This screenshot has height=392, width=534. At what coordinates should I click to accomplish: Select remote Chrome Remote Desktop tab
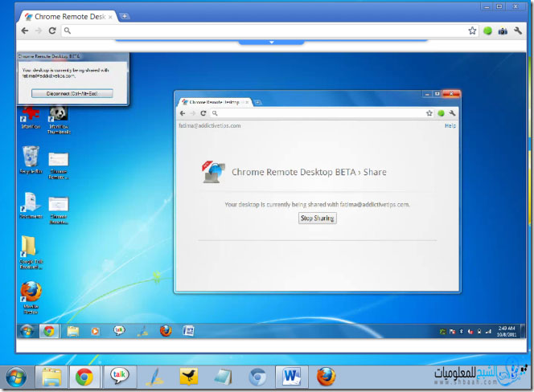tap(215, 102)
